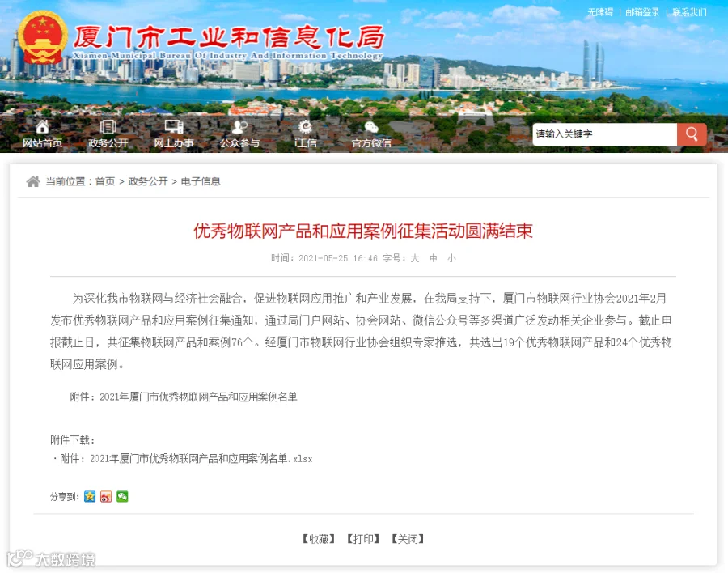Set font size to 大

[415, 258]
